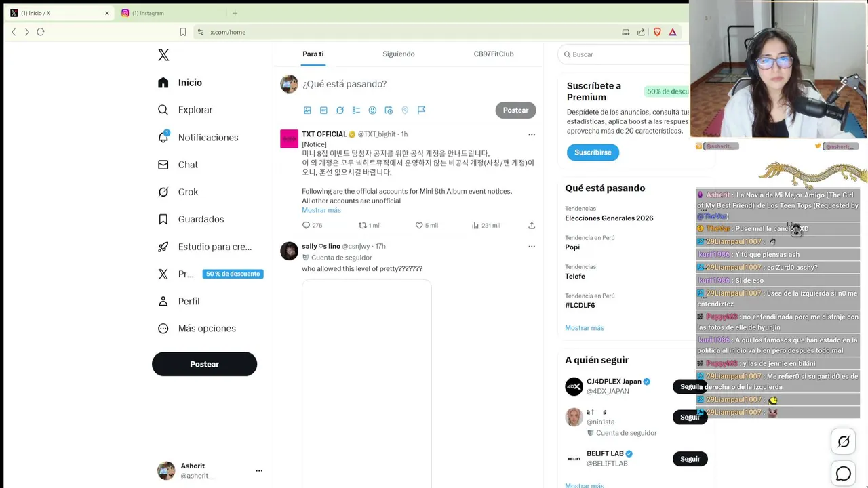
Task: Click the black sidebar Postear button
Action: 204,364
